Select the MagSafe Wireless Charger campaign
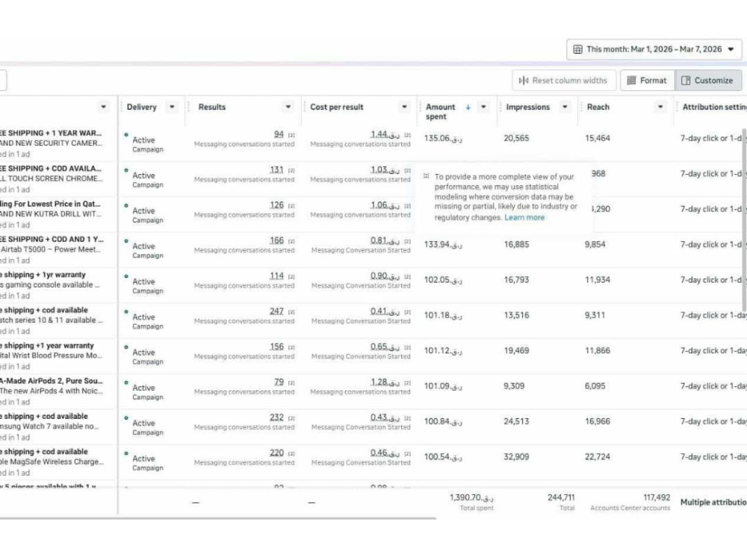 [51, 461]
